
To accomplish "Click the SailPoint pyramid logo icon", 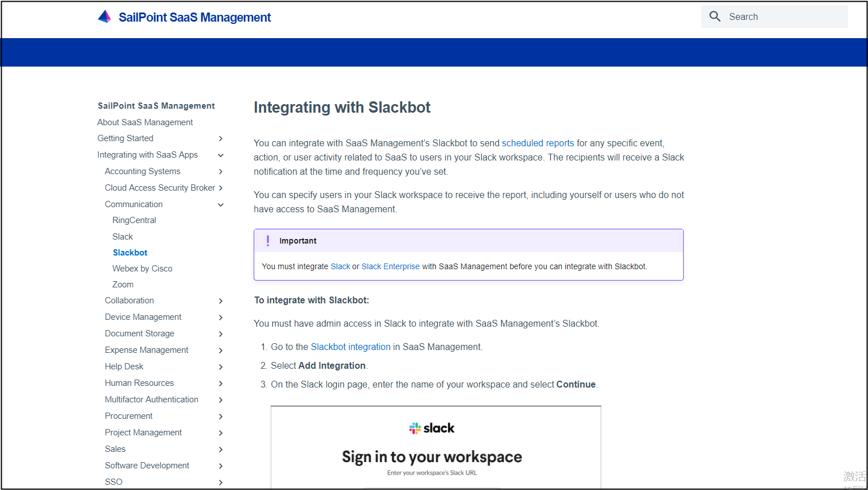I will tap(104, 17).
